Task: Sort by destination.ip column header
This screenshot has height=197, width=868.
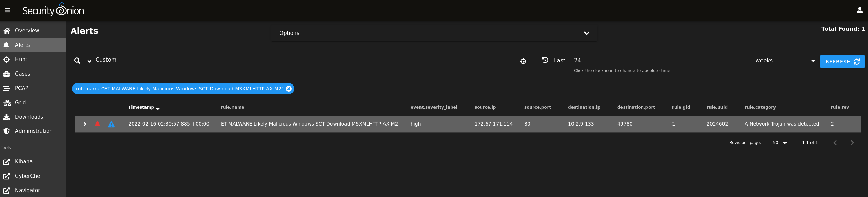Action: click(x=584, y=107)
